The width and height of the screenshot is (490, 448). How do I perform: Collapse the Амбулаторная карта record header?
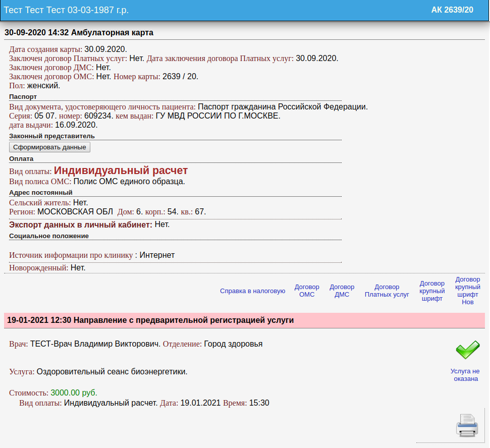79,33
